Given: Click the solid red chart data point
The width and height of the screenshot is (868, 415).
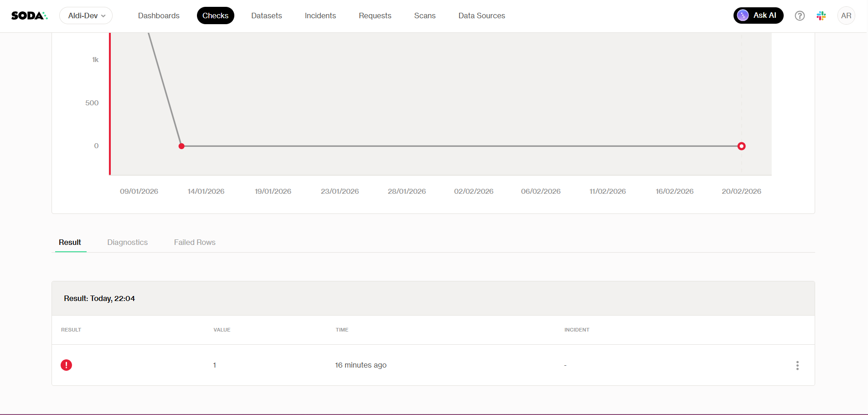Looking at the screenshot, I should [181, 146].
